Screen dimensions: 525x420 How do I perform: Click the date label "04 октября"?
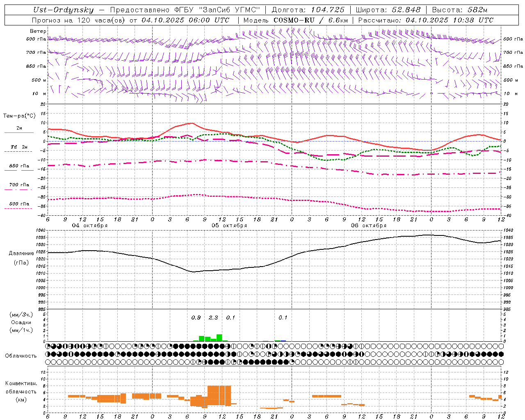90,226
